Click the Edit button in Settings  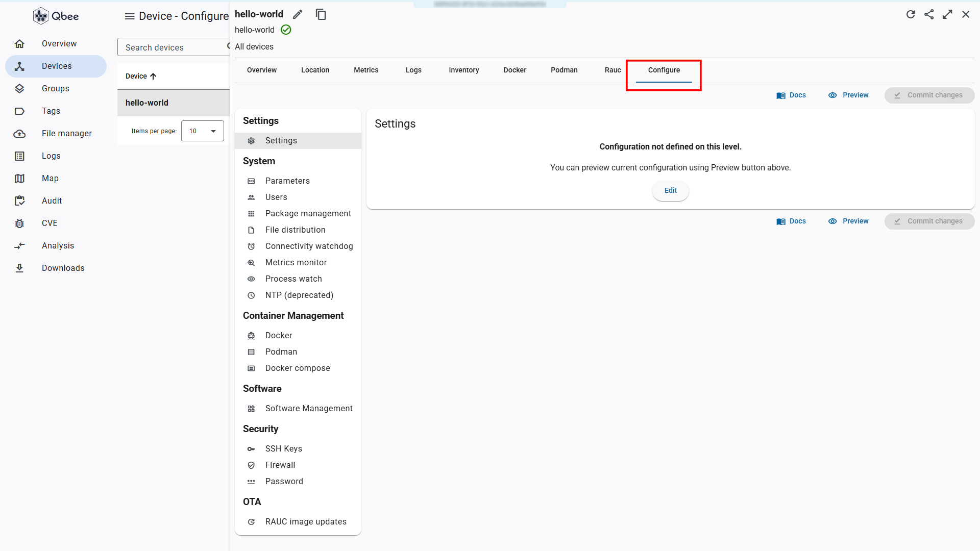(671, 191)
